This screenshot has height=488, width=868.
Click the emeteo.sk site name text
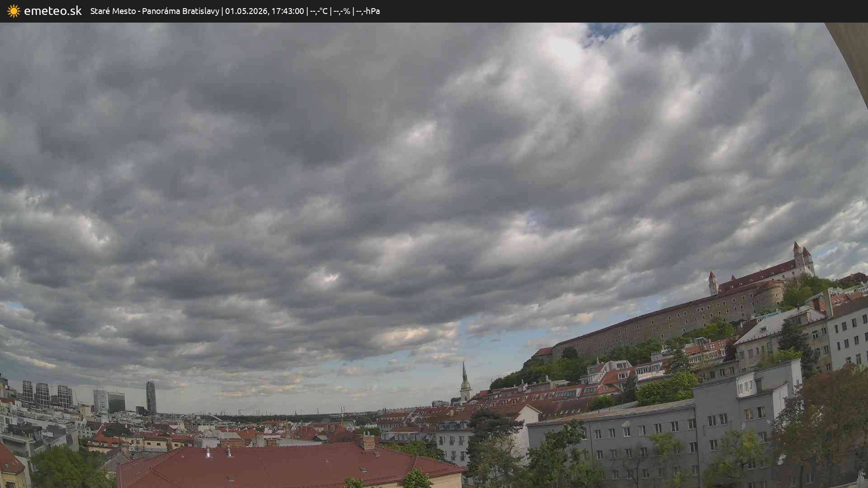(53, 11)
